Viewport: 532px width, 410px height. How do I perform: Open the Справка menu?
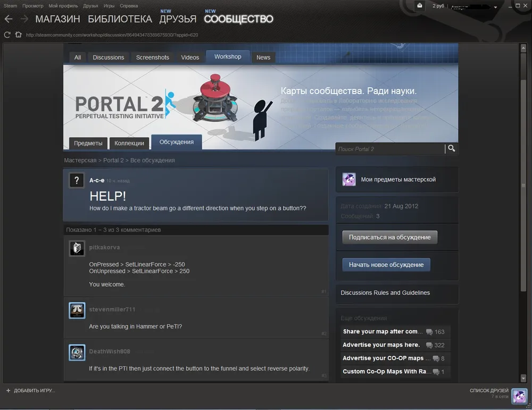tap(129, 6)
